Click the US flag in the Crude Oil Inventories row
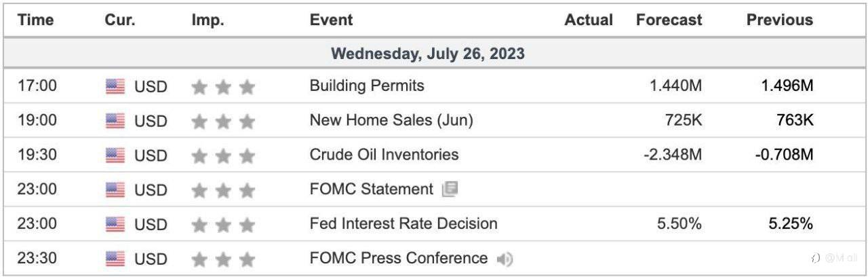The width and height of the screenshot is (868, 277). tap(115, 155)
